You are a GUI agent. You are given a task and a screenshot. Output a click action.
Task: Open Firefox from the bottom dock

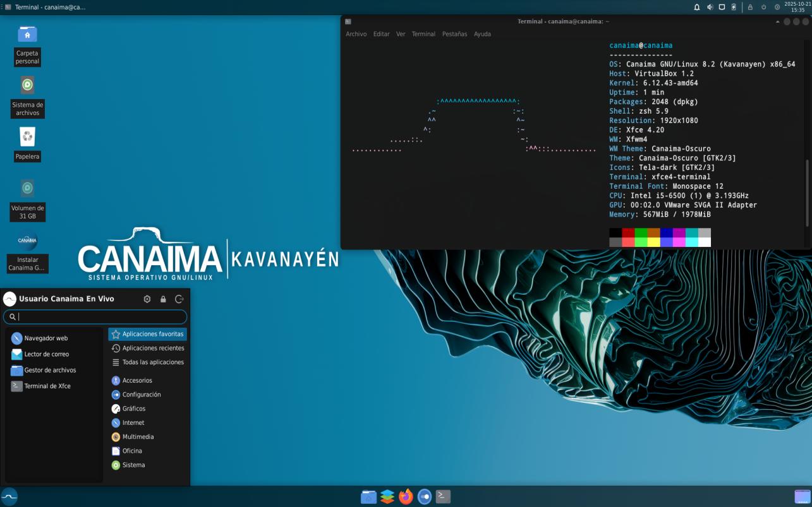406,497
